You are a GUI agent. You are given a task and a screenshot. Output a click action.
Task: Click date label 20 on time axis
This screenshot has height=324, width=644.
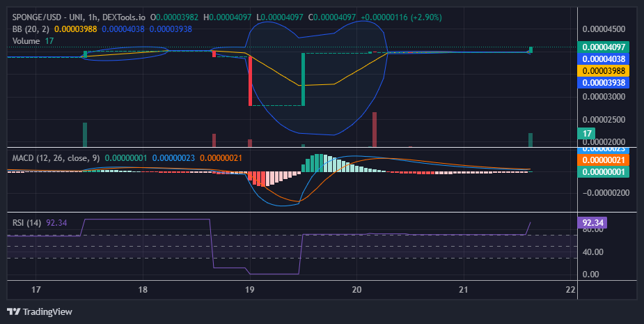[x=357, y=290]
